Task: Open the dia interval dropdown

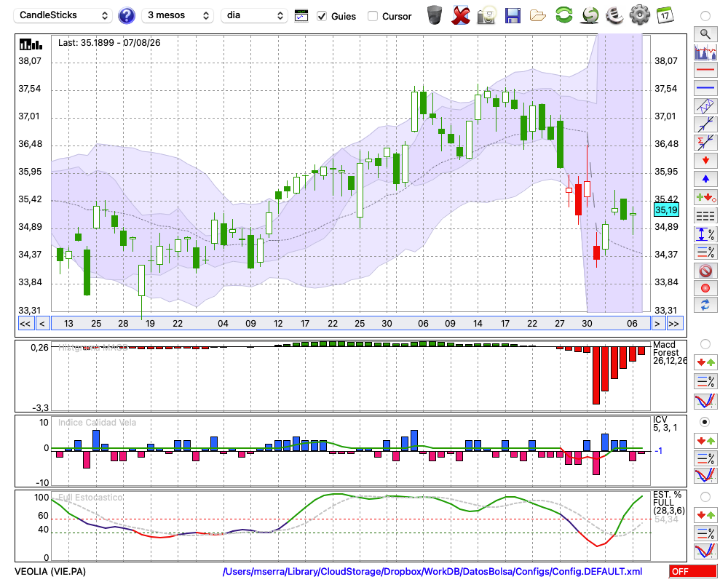Action: coord(254,15)
